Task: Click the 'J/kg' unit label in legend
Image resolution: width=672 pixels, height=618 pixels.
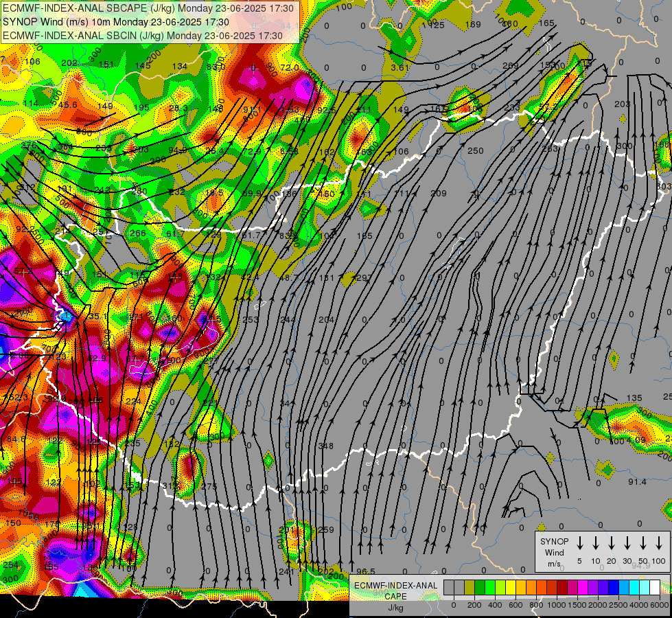Action: 395,608
